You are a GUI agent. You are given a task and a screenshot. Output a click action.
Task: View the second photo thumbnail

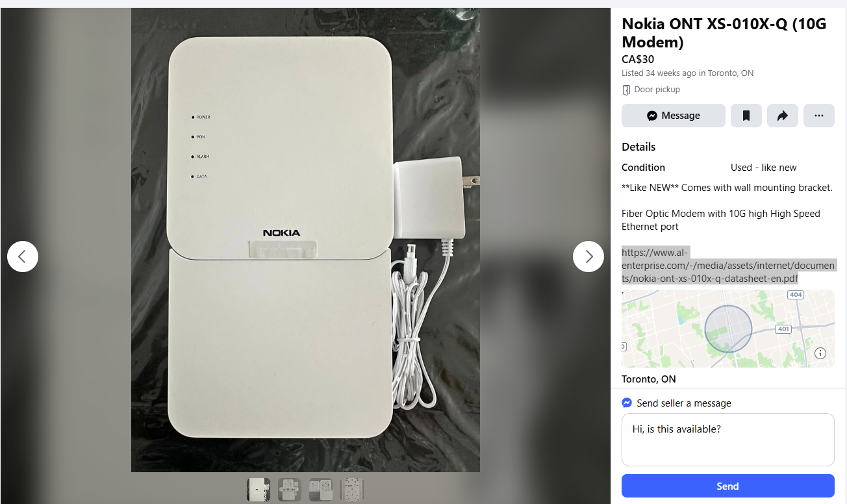290,489
